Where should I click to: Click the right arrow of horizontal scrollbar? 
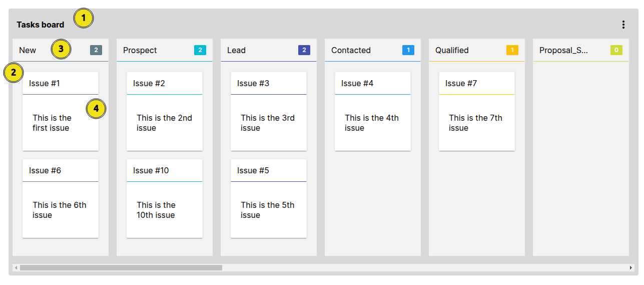(x=631, y=268)
